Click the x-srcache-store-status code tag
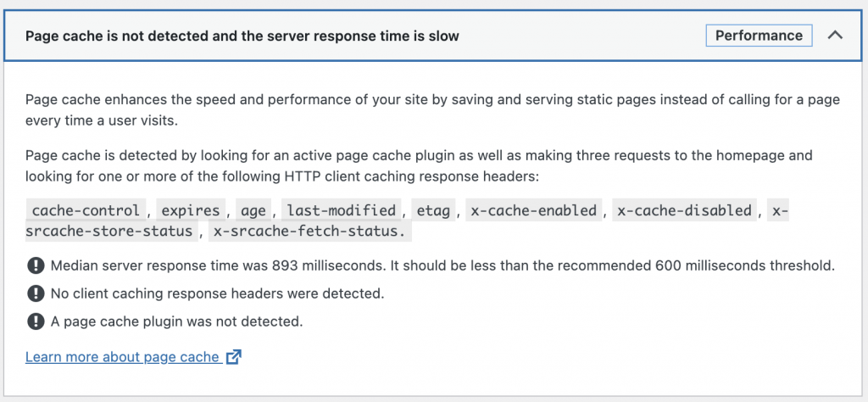This screenshot has height=402, width=868. click(111, 231)
